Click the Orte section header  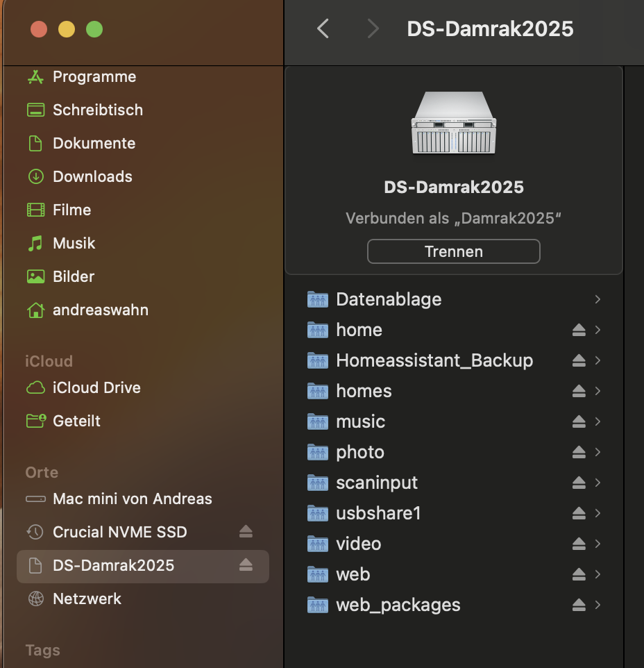tap(42, 472)
